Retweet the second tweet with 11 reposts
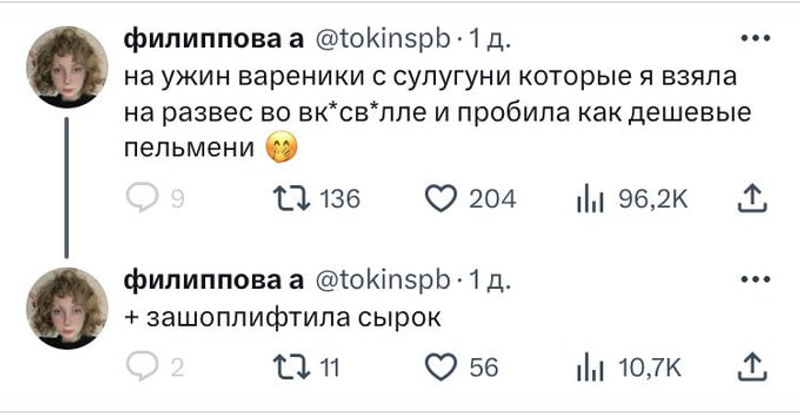The width and height of the screenshot is (800, 415). [287, 369]
